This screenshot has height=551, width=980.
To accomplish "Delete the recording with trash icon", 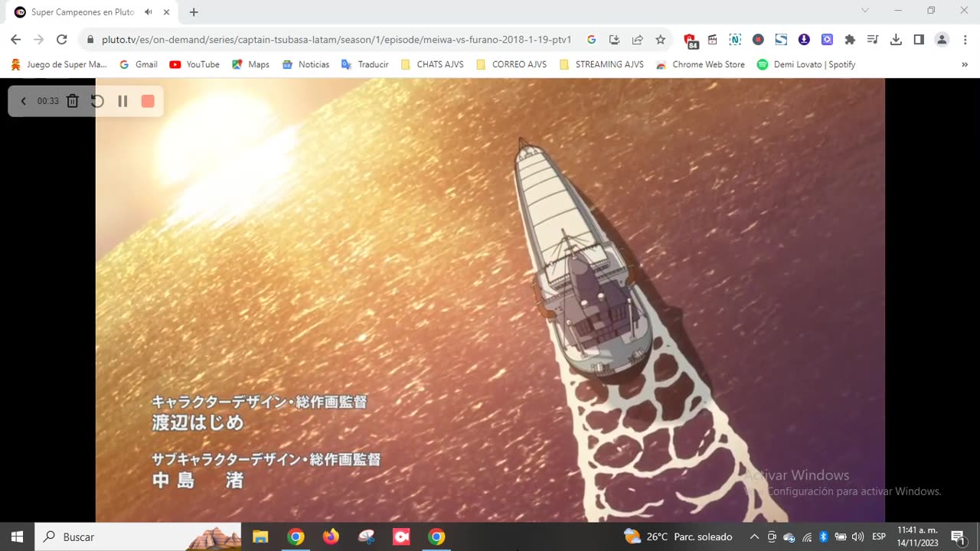I will pos(73,101).
